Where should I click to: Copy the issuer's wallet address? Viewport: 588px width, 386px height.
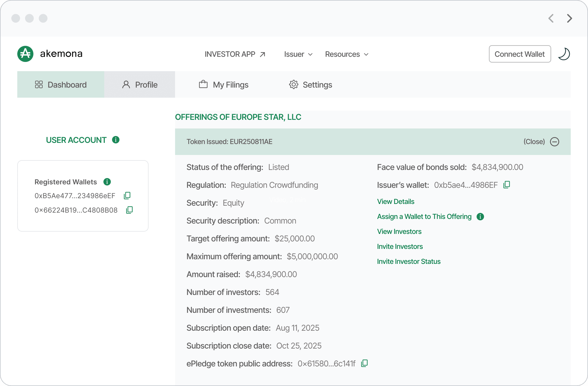[x=507, y=185]
